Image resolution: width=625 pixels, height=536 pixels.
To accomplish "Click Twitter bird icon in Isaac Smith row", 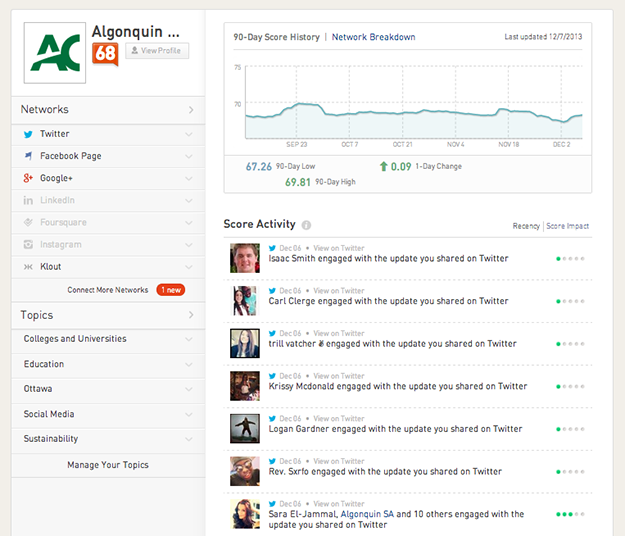I will tap(272, 248).
